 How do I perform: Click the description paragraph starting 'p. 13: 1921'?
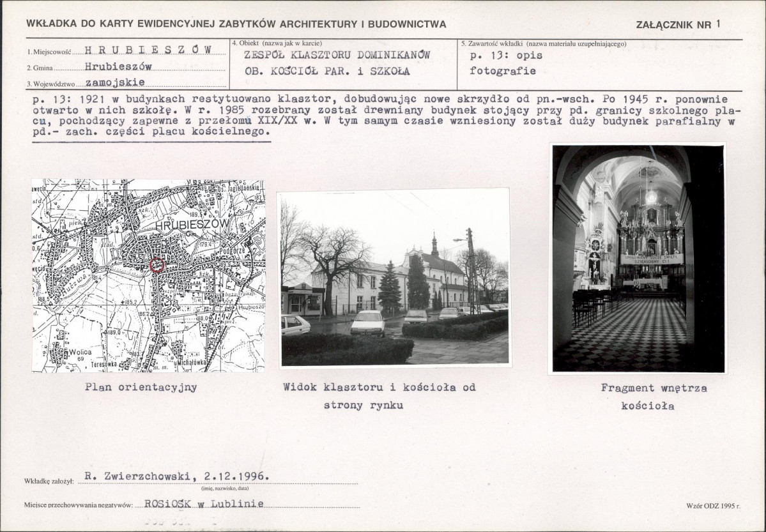383,116
